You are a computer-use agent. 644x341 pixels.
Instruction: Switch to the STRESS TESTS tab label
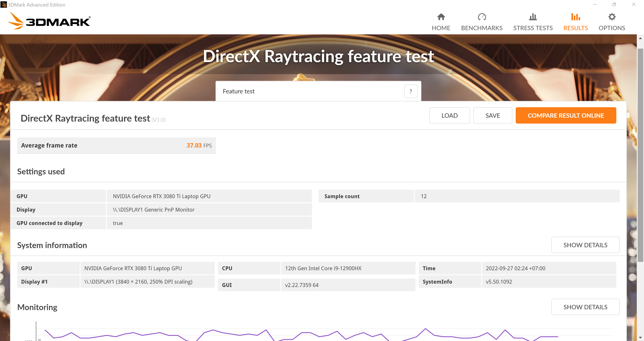click(533, 28)
